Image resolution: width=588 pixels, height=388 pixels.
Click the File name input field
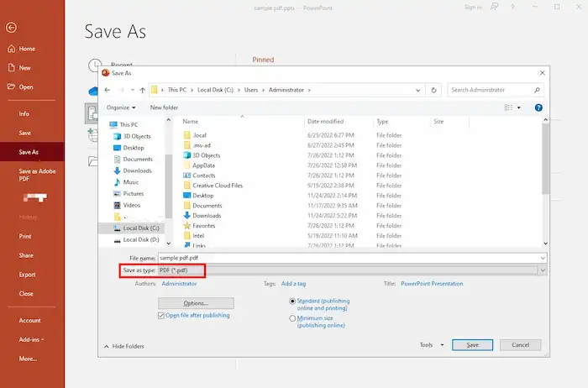pos(353,258)
